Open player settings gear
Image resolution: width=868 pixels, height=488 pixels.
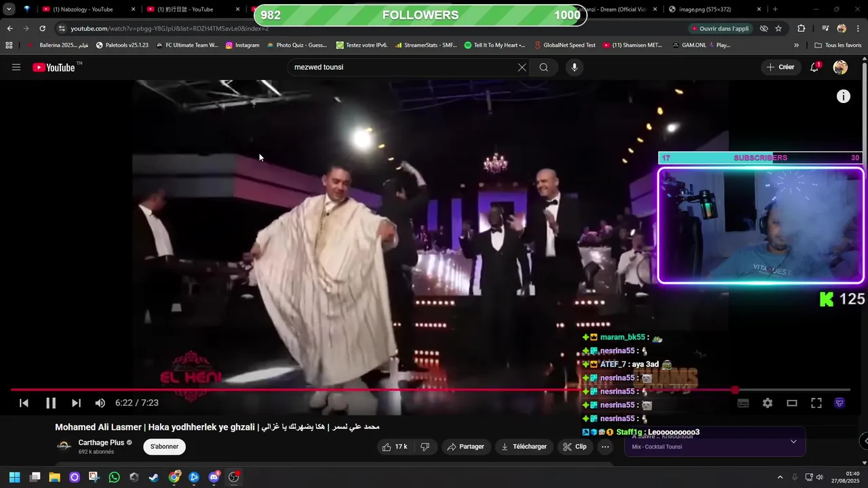coord(768,403)
